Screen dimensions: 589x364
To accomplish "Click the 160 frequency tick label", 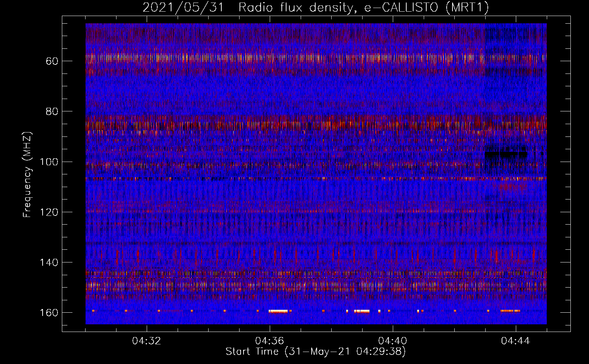I will [49, 313].
